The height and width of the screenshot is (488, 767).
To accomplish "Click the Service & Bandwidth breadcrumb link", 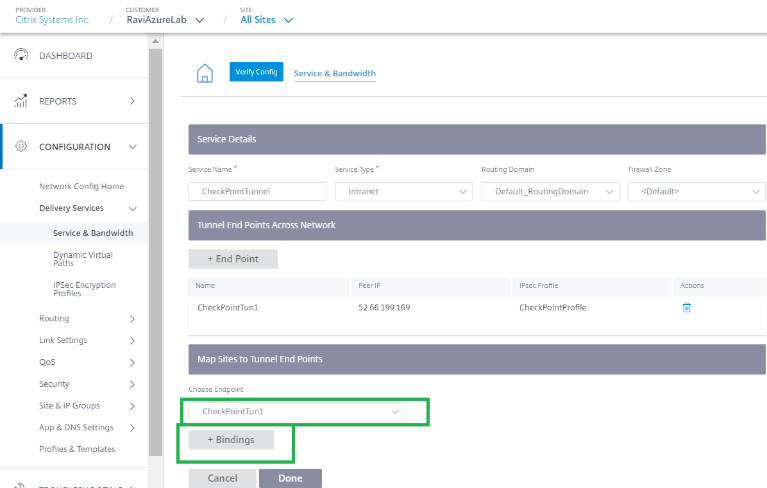I will pyautogui.click(x=335, y=73).
